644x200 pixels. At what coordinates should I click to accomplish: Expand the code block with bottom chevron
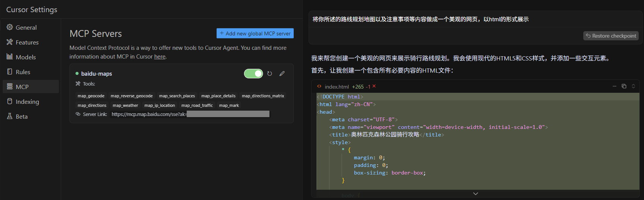click(476, 194)
